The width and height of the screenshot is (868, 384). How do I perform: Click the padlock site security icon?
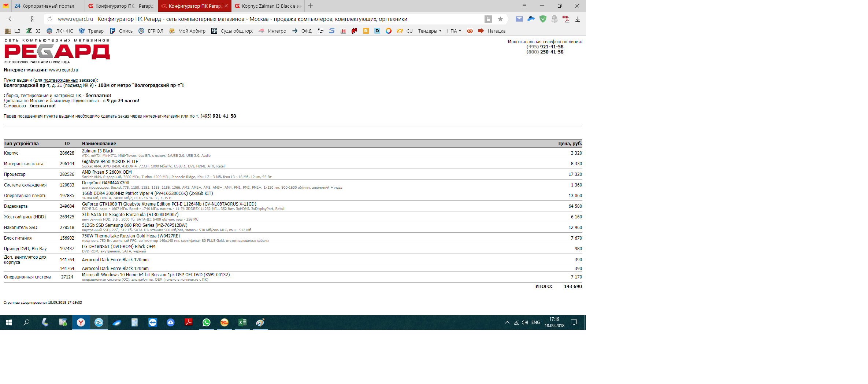488,19
